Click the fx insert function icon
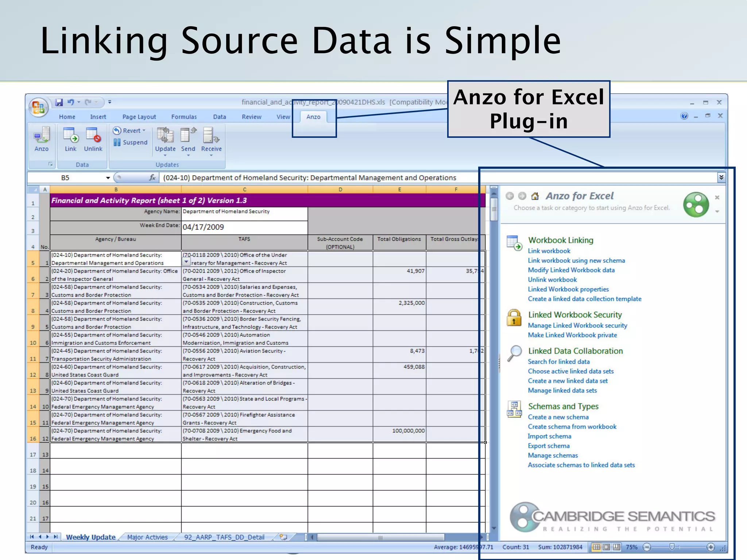Image resolution: width=747 pixels, height=560 pixels. coord(152,178)
